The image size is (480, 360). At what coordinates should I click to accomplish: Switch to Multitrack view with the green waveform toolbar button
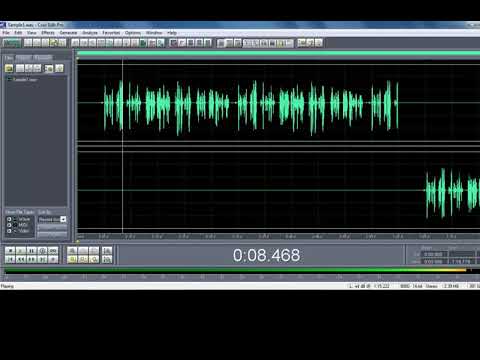pyautogui.click(x=12, y=43)
